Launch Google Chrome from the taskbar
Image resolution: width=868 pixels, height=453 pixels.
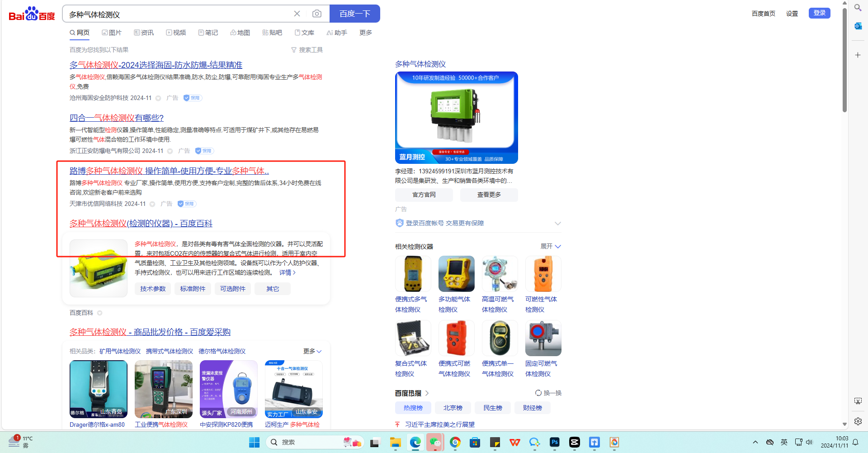[x=455, y=442]
